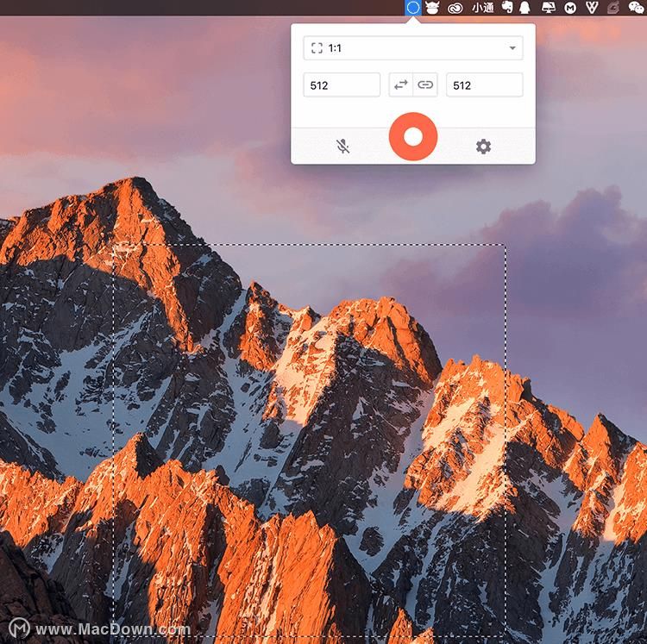Viewport: 647px width, 644px height.
Task: Open the 1:1 aspect ratio dropdown
Action: tap(413, 48)
